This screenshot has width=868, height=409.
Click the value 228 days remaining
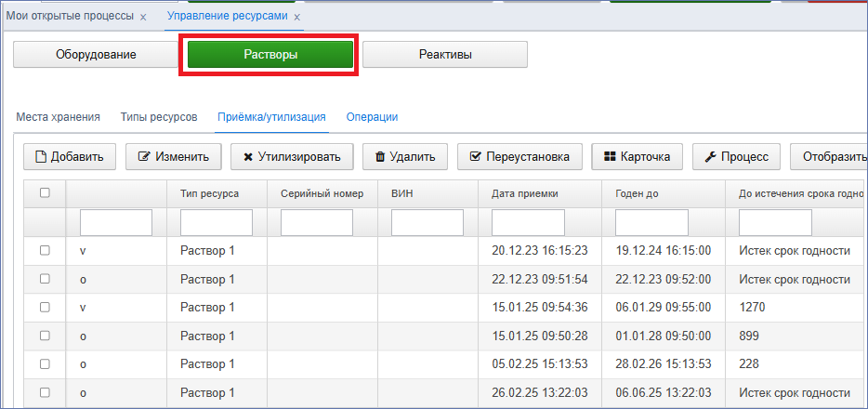click(x=749, y=364)
